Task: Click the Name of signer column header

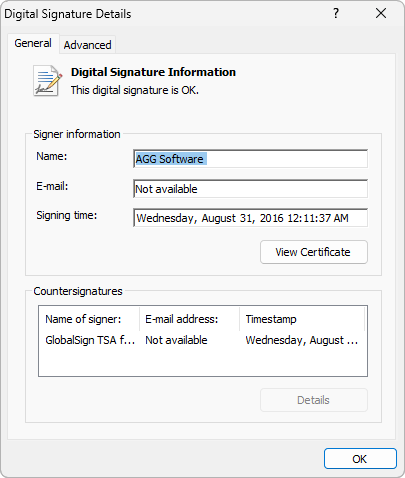Action: point(89,319)
